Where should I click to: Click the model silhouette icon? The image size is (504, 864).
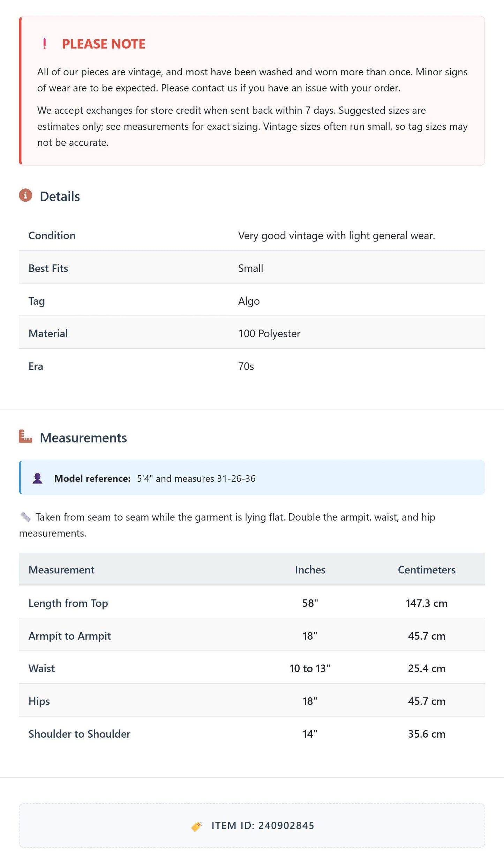click(38, 478)
